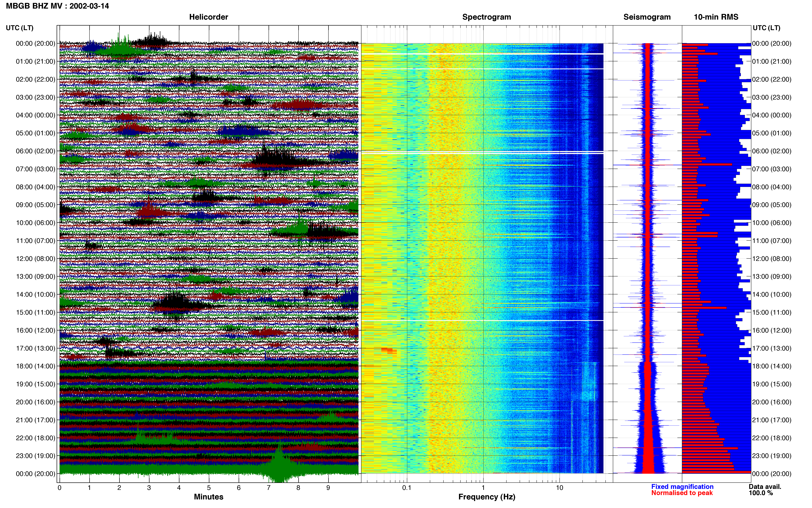Select the Helicorder panel heading
Viewport: 812px width, 508px height.
pos(209,17)
